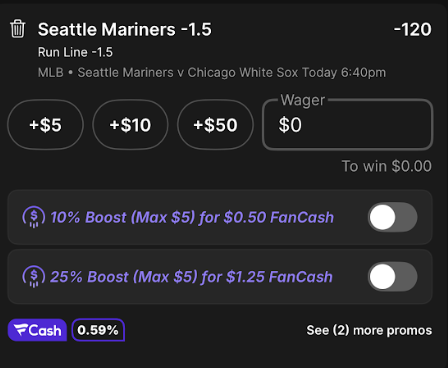Screen dimensions: 448x368
Task: Add $10 to the wager
Action: (x=130, y=125)
